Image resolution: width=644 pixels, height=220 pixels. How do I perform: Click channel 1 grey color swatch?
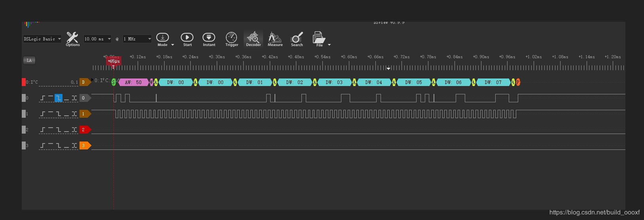(24, 114)
